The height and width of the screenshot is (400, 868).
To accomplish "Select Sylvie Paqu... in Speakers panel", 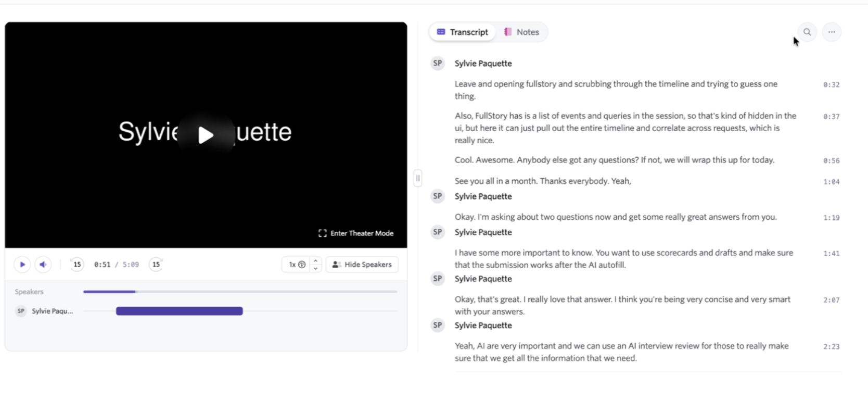I will point(52,311).
